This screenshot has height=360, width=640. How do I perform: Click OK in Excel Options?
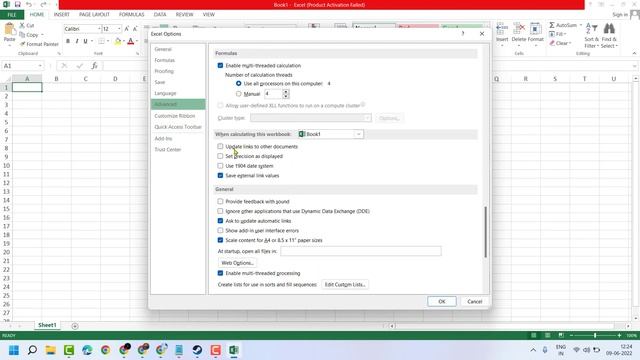point(442,301)
